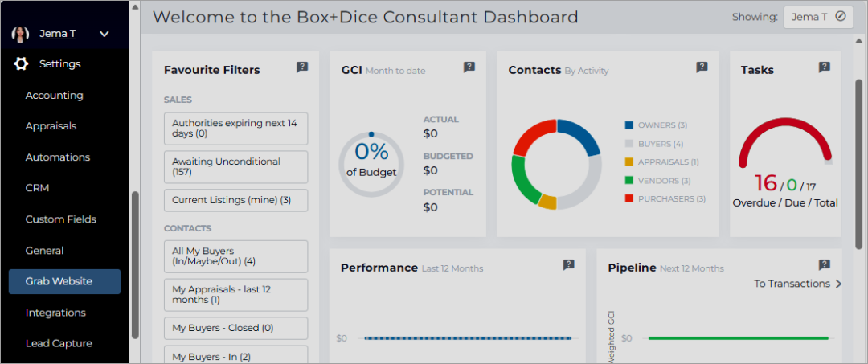Clear the Jema T showing filter icon
This screenshot has height=364, width=868.
pyautogui.click(x=841, y=17)
